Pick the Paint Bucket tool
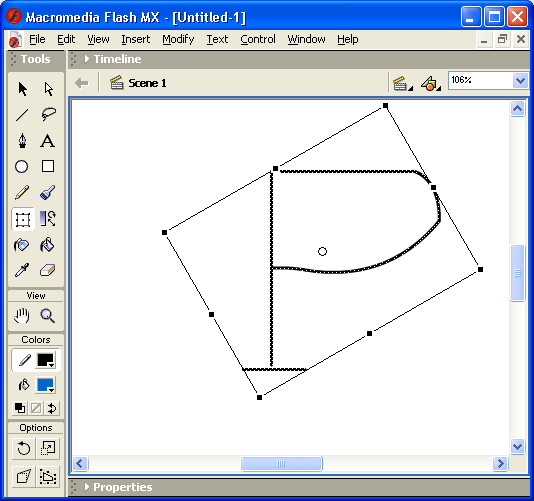Image resolution: width=534 pixels, height=501 pixels. [48, 245]
